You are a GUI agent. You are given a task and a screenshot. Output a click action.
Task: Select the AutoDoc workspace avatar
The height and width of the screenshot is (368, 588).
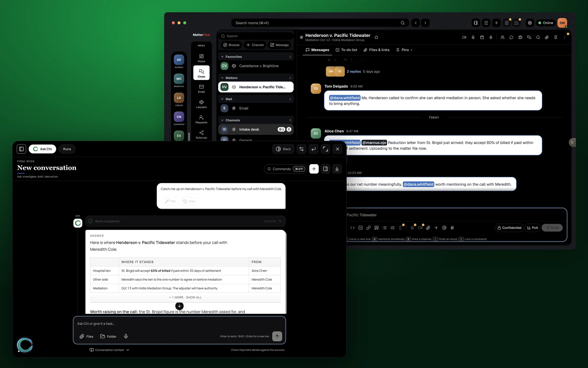coord(179,60)
